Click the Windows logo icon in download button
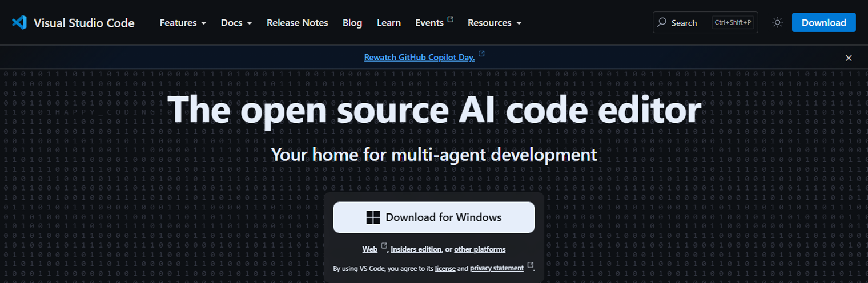Image resolution: width=868 pixels, height=283 pixels. pos(373,217)
